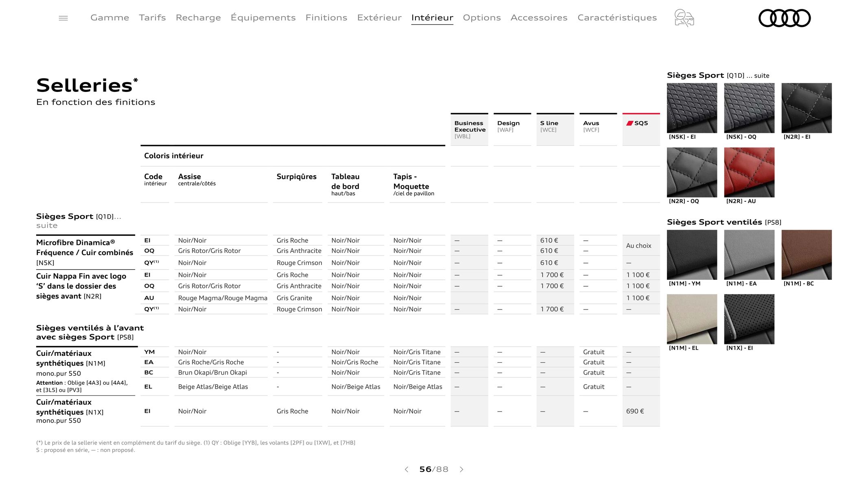Click Microfibre Dinamica Fréquence row label
868x488 pixels.
[x=85, y=253]
